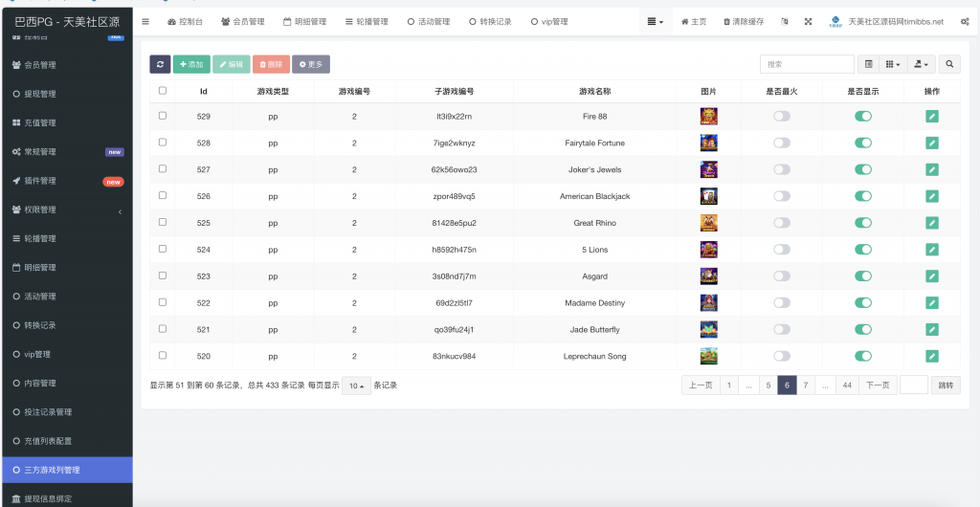Click the hamburger menu icon beside 控制台

pyautogui.click(x=145, y=21)
